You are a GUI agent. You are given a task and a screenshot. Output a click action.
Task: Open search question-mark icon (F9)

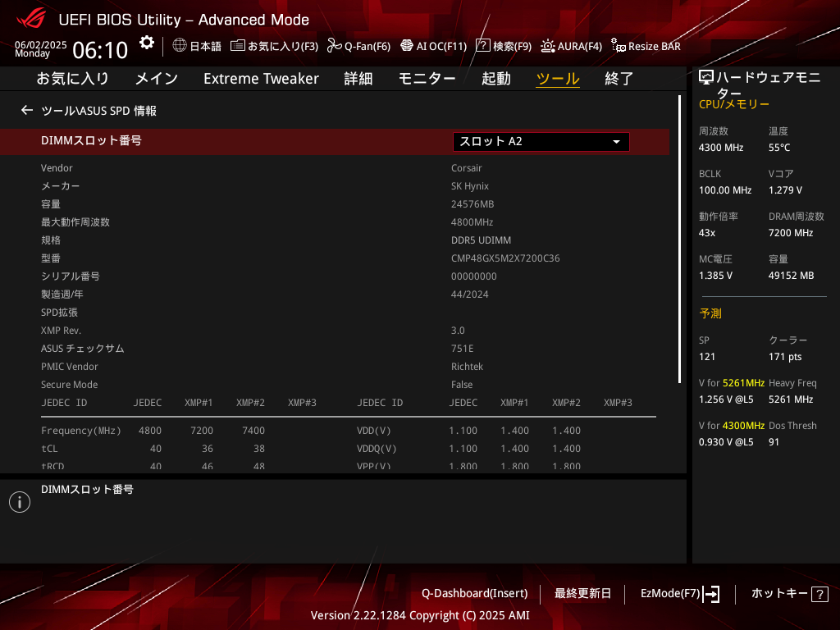point(482,46)
